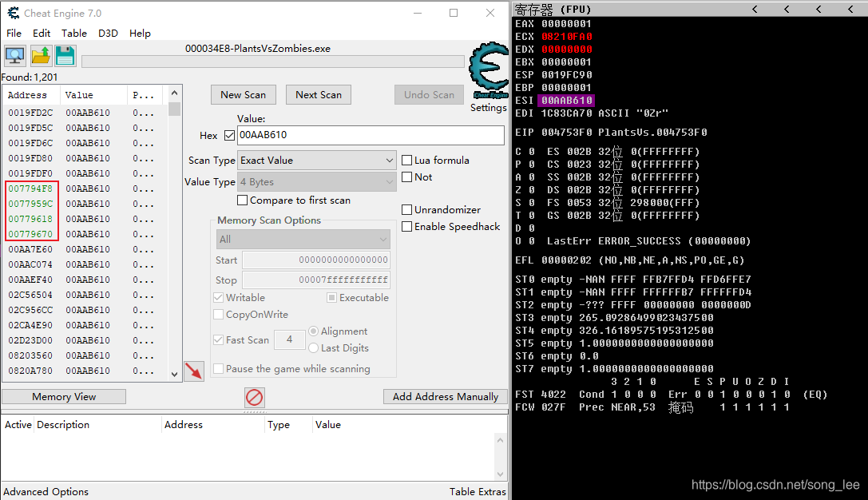Click the Cheat Engine logo
Screen dimensions: 868x500
(x=488, y=71)
